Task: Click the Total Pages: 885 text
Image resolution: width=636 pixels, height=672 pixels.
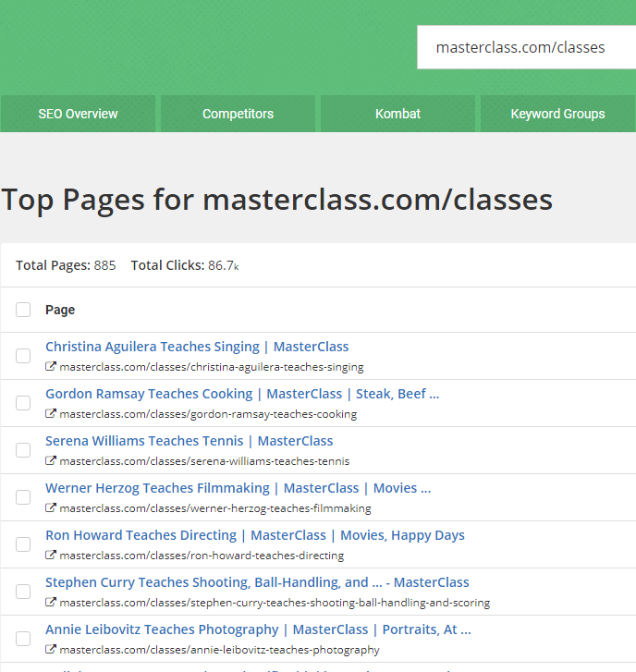Action: click(66, 265)
